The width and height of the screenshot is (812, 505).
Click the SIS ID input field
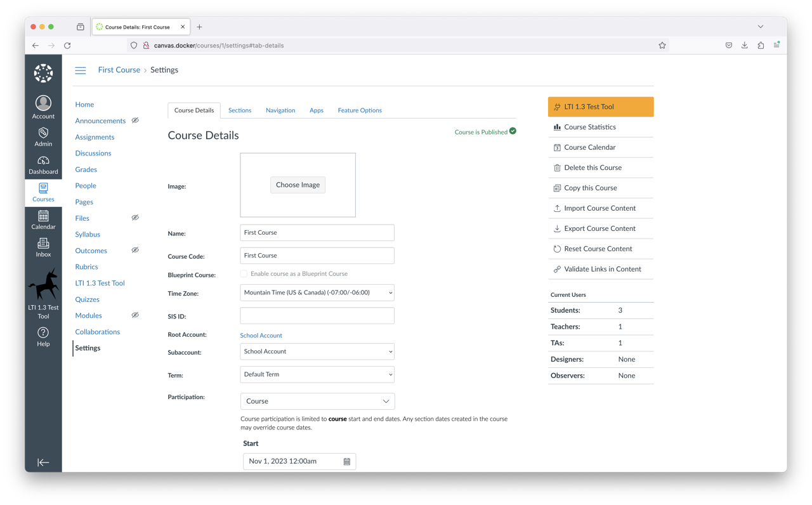click(x=317, y=316)
